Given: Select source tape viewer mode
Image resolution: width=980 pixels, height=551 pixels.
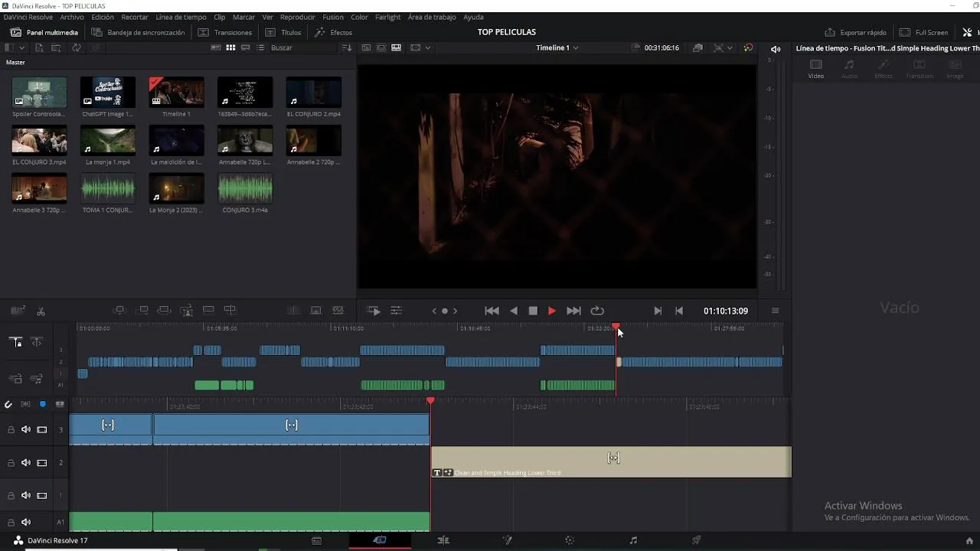Looking at the screenshot, I should (x=381, y=47).
